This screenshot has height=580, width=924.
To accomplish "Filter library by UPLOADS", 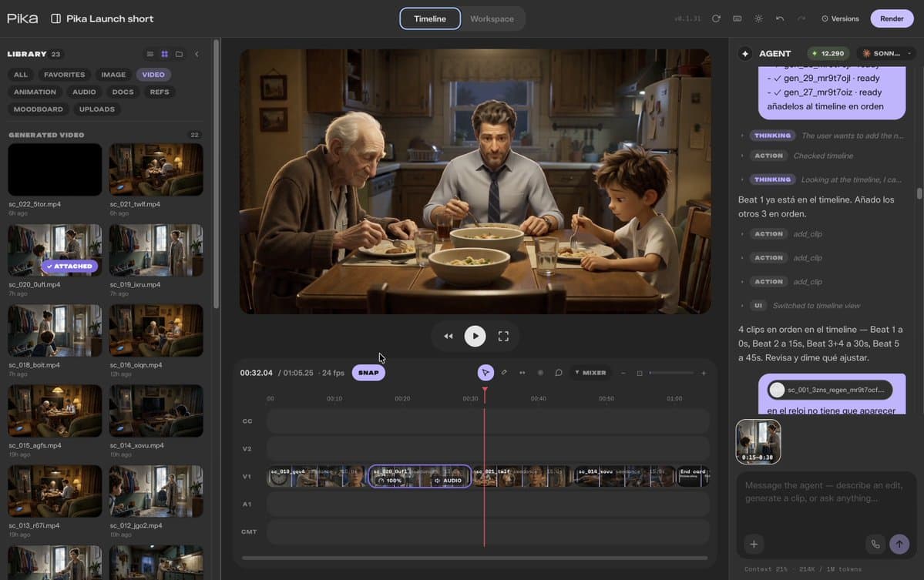I will [x=96, y=109].
